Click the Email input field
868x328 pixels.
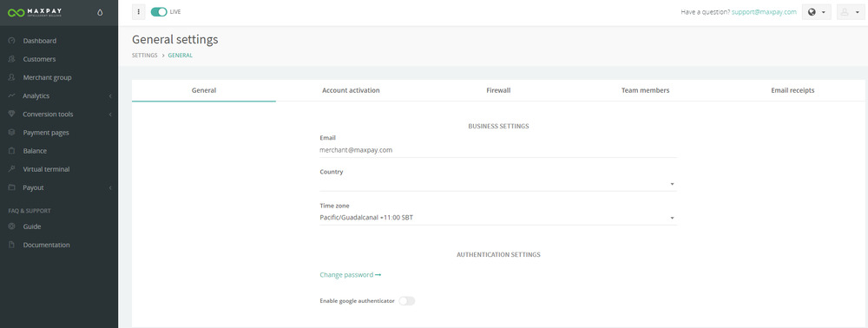click(498, 150)
